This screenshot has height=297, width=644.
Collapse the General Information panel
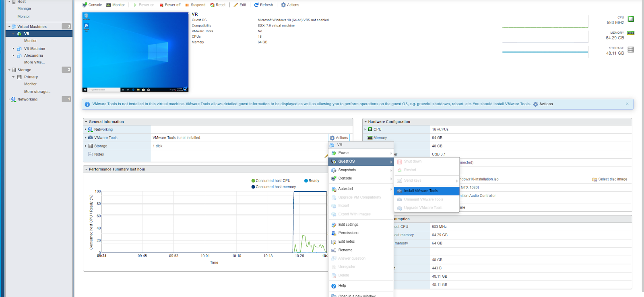click(86, 122)
